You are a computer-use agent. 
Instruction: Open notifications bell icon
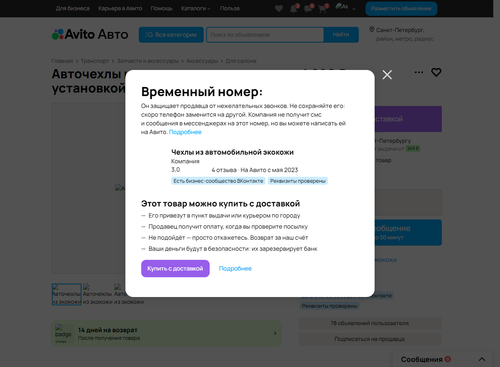[293, 9]
